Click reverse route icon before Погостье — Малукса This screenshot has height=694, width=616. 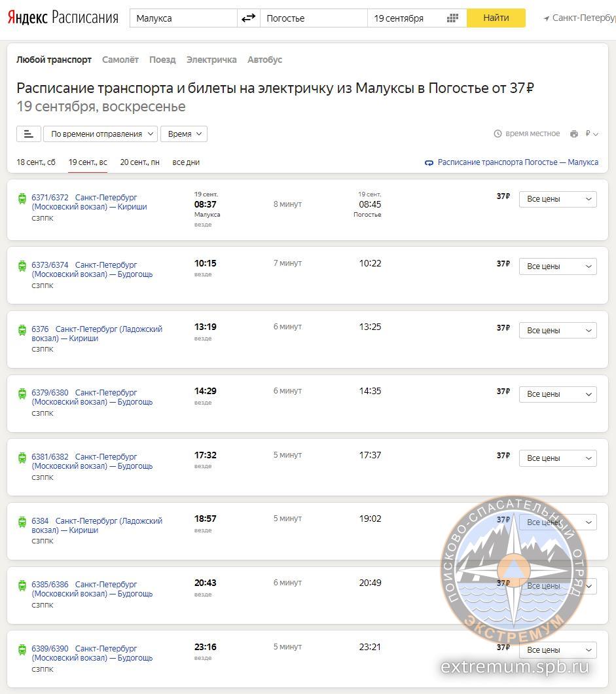pos(429,163)
